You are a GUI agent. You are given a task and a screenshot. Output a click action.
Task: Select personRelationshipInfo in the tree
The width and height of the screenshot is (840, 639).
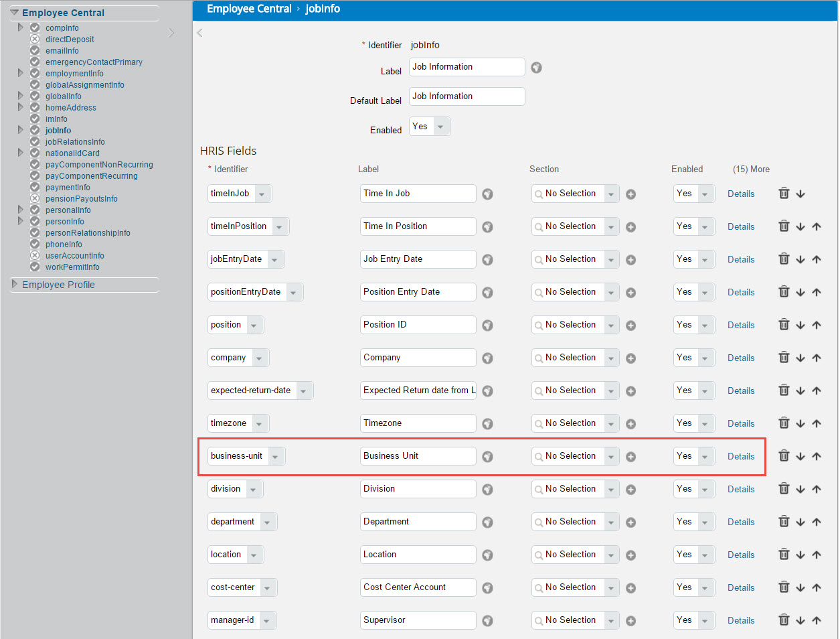pyautogui.click(x=88, y=233)
